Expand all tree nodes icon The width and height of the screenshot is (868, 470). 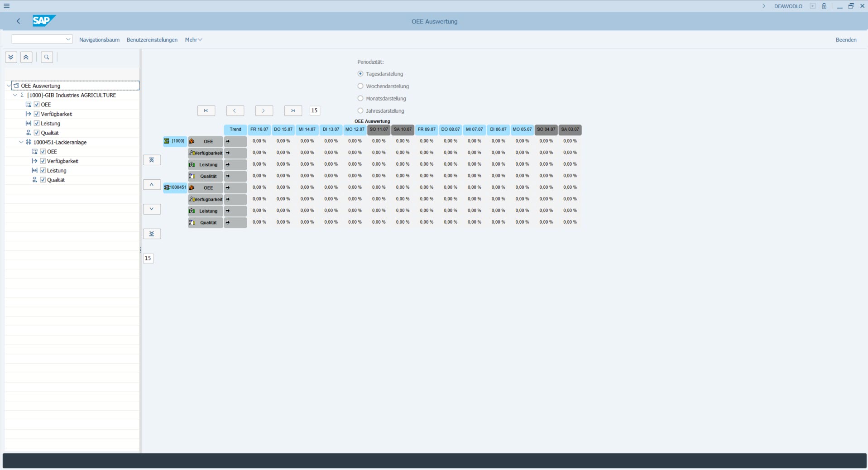11,57
